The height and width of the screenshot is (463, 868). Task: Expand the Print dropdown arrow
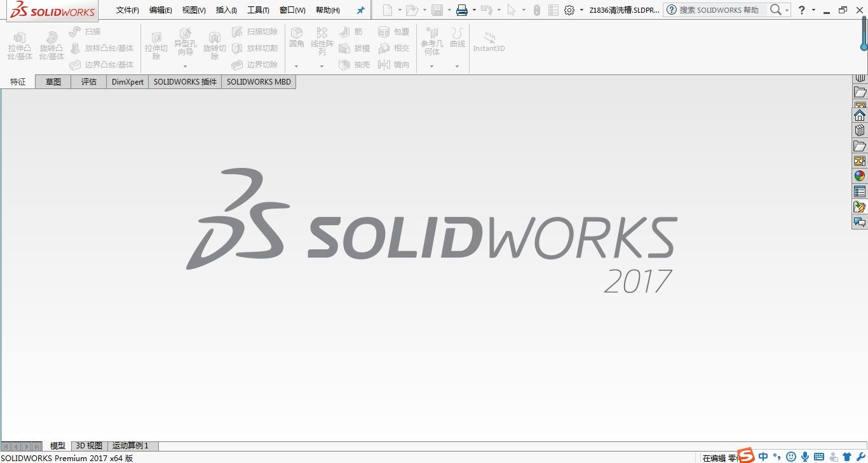474,10
